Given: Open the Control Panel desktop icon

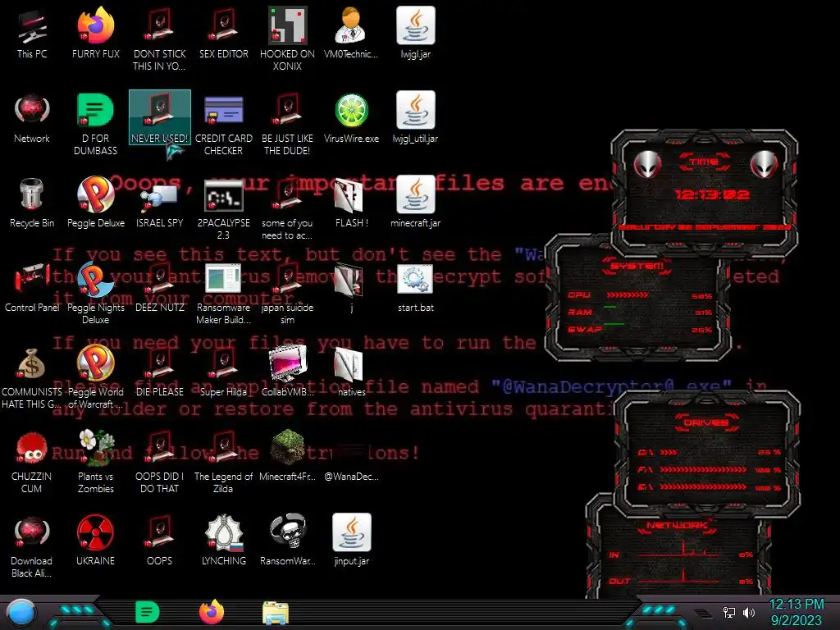Looking at the screenshot, I should click(32, 287).
